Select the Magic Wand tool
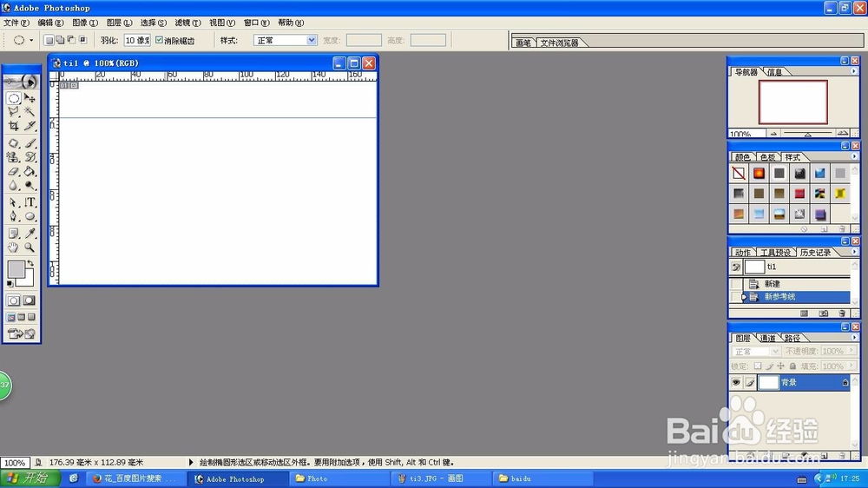The image size is (868, 488). click(x=30, y=112)
